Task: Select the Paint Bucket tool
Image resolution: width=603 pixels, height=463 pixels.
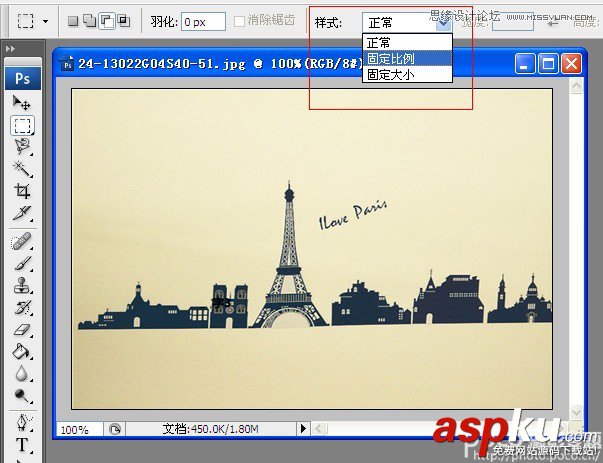Action: coord(22,351)
